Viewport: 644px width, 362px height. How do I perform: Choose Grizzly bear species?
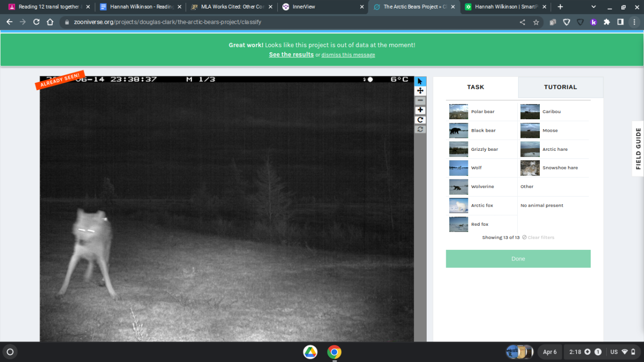481,149
